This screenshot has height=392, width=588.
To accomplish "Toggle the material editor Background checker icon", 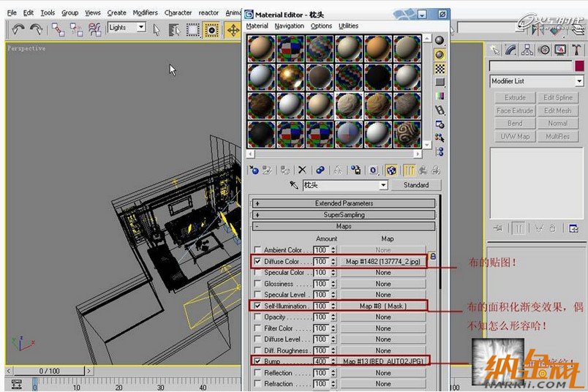I will click(440, 68).
